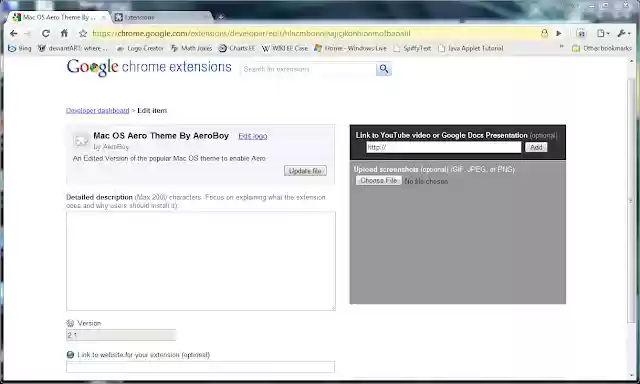
Task: Open the wrench settings menu
Action: tap(624, 33)
